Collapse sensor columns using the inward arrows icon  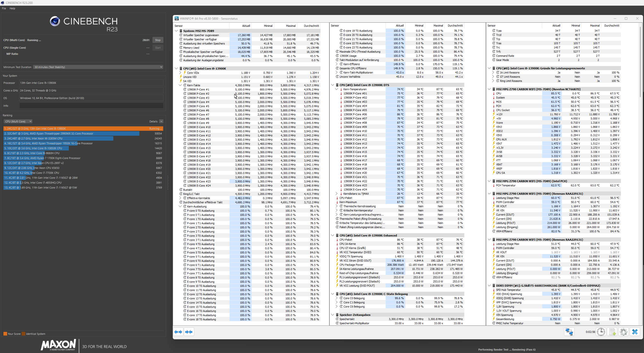pos(189,332)
